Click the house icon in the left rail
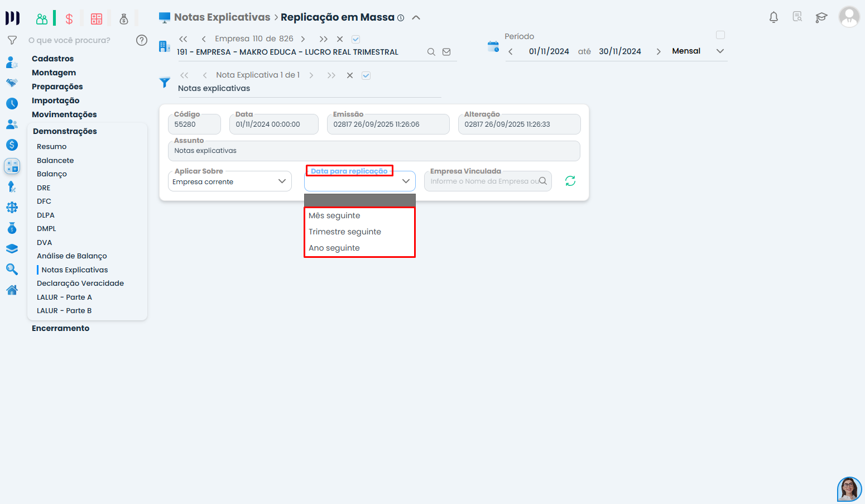Image resolution: width=865 pixels, height=504 pixels. 12,290
